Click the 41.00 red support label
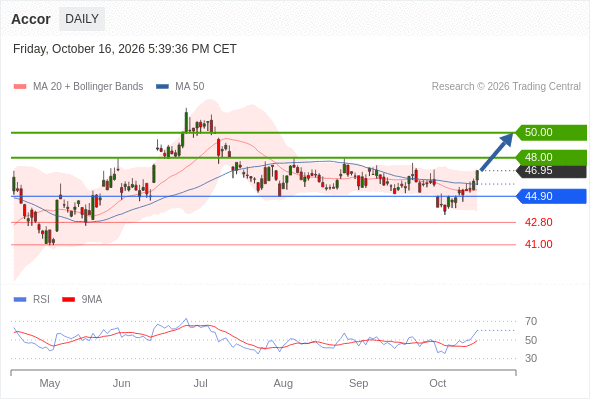 pyautogui.click(x=538, y=245)
